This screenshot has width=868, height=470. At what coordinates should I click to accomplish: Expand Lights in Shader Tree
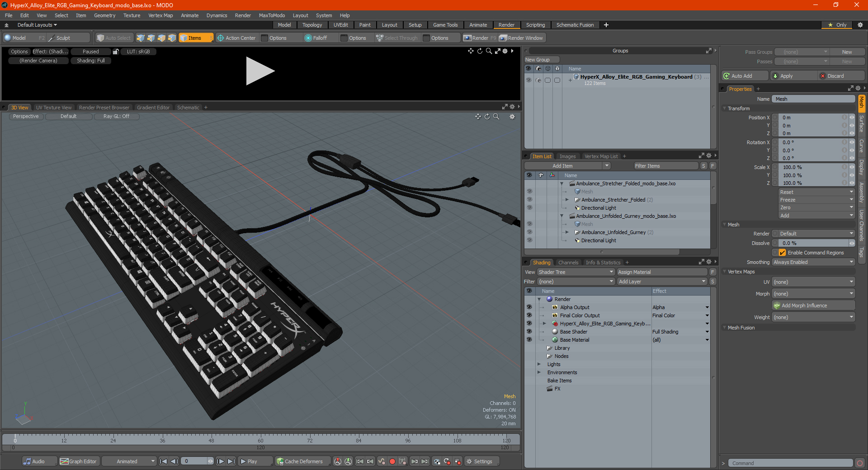pyautogui.click(x=539, y=364)
